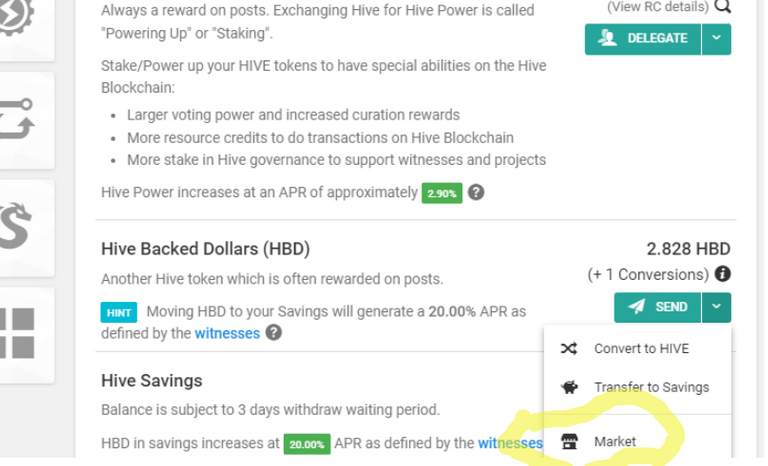Open the dragon sidebar icon
Image resolution: width=768 pixels, height=466 pixels.
(16, 226)
